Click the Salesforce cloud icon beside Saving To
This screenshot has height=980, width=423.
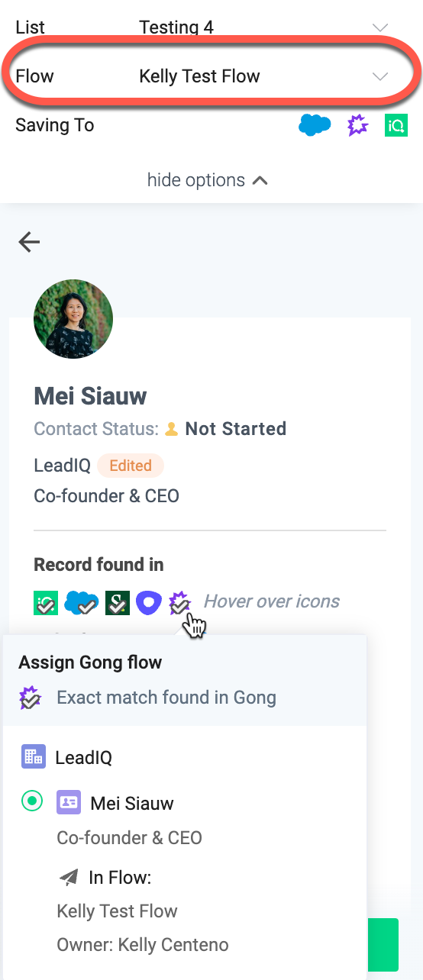(315, 125)
